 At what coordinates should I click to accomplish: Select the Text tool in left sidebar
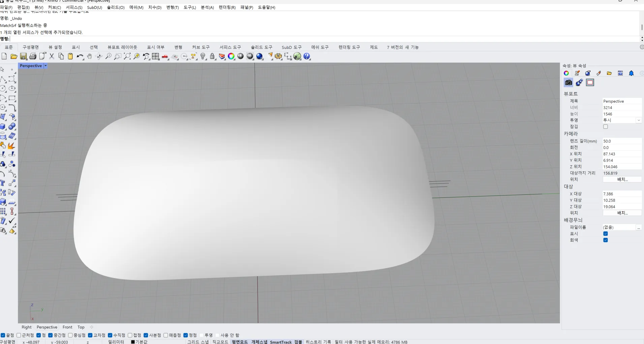click(3, 183)
